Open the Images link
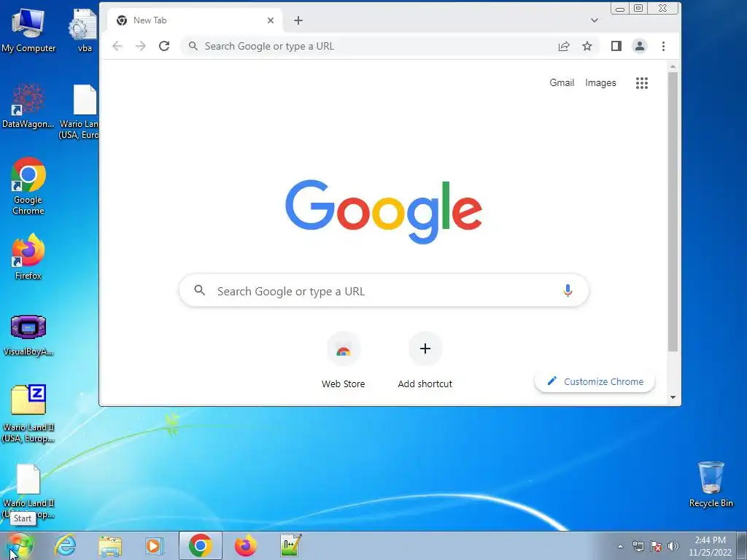The height and width of the screenshot is (560, 747). (600, 83)
